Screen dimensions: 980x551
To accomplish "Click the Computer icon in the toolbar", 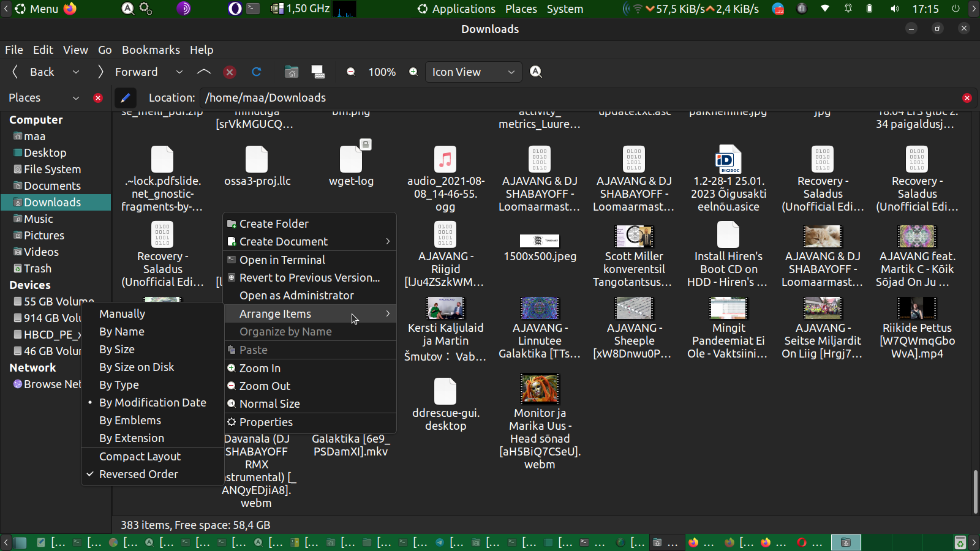I will 318,72.
